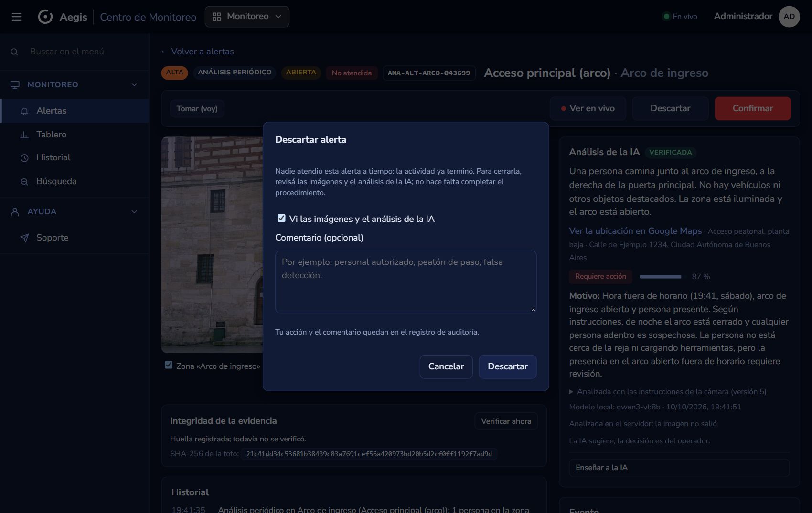Screen dimensions: 812x513
Task: Click the search icon for Búsqueda
Action: (x=24, y=182)
